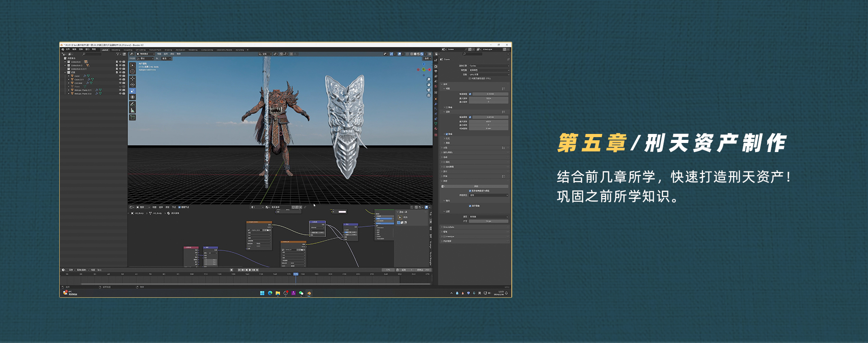Hide Cylinder object via eye icon
868x343 pixels.
(120, 83)
